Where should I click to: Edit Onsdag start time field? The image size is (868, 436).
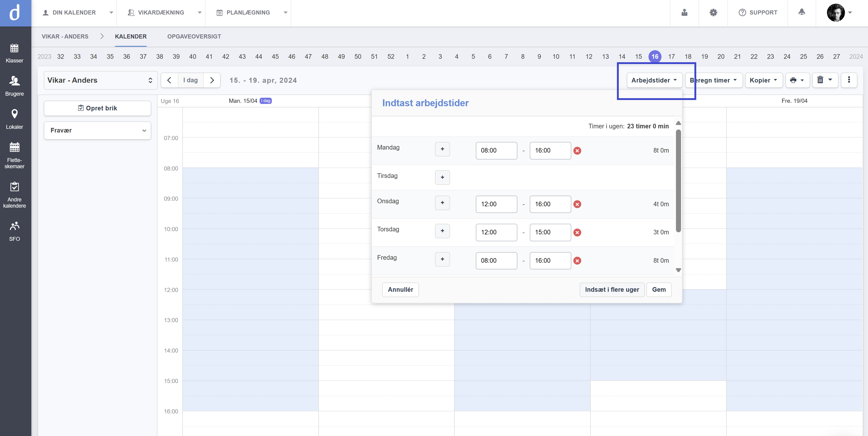click(x=496, y=204)
